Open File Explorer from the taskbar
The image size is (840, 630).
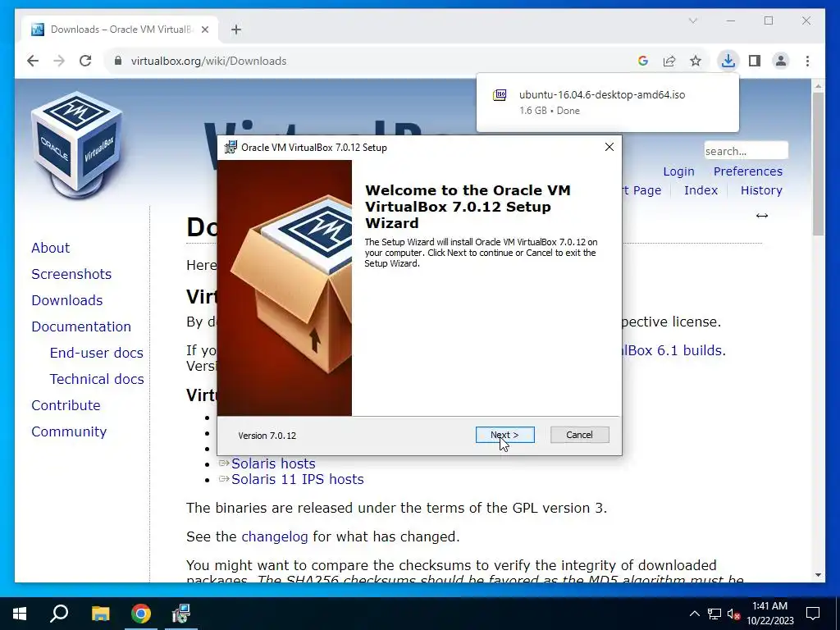point(100,614)
